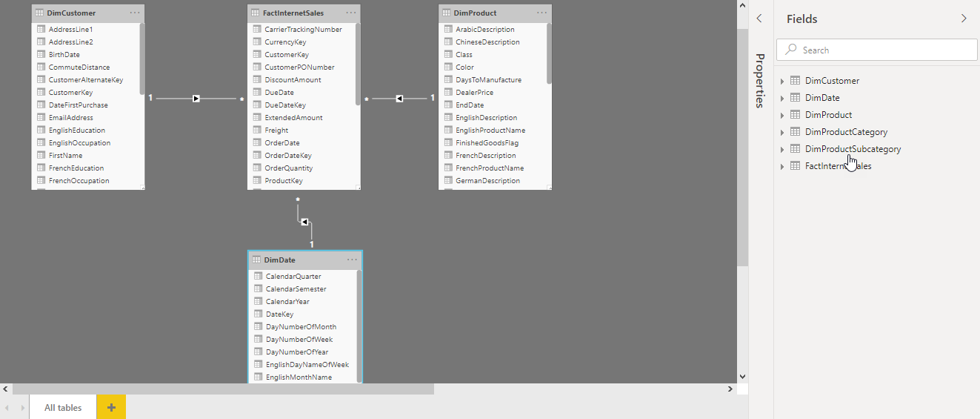Select the relationship arrow between DimCustomer and FactInternetSales
Screen dimensions: 980x419
[196, 98]
